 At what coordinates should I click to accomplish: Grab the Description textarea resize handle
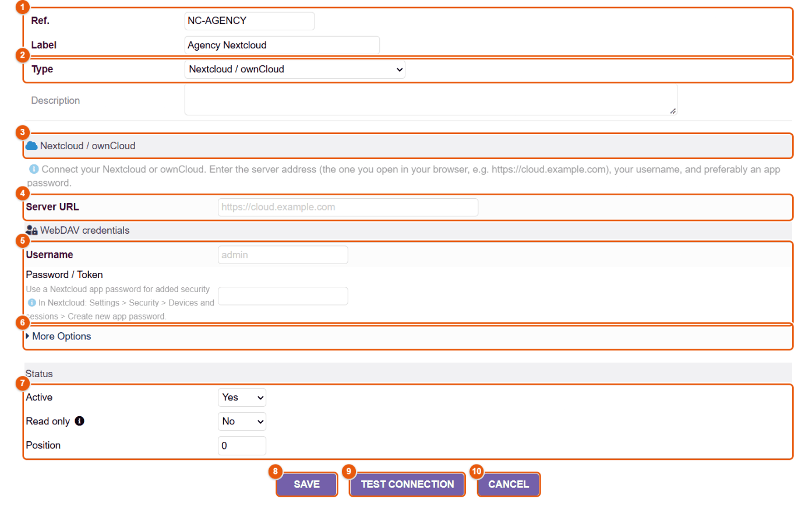(x=673, y=111)
